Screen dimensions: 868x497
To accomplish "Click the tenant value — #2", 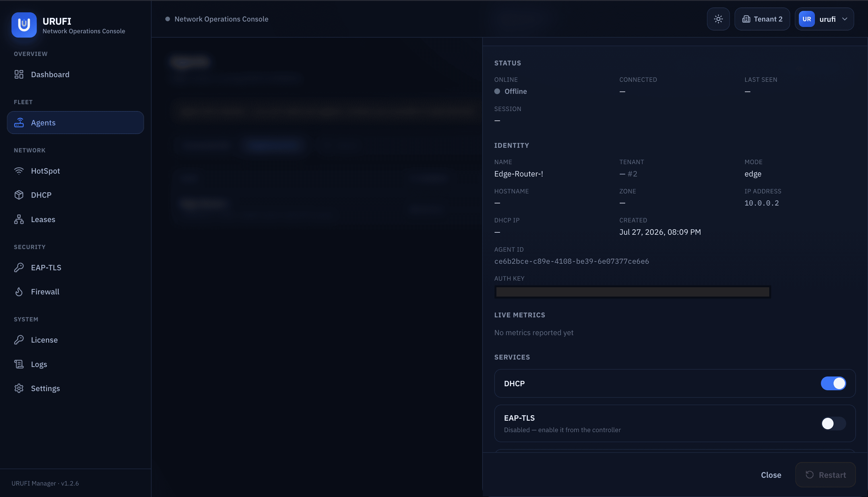I will (x=628, y=174).
